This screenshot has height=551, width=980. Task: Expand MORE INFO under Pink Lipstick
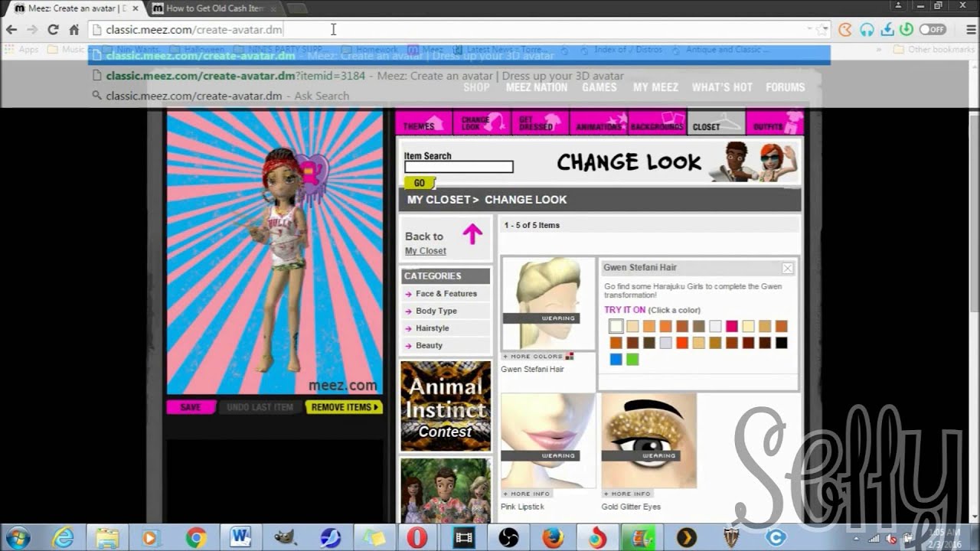coord(527,494)
